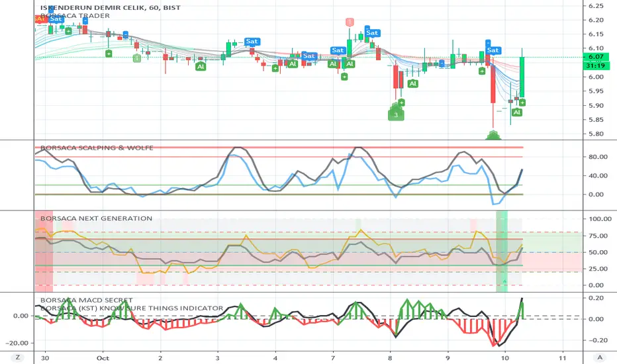Click the current price label 6.07

coord(596,57)
